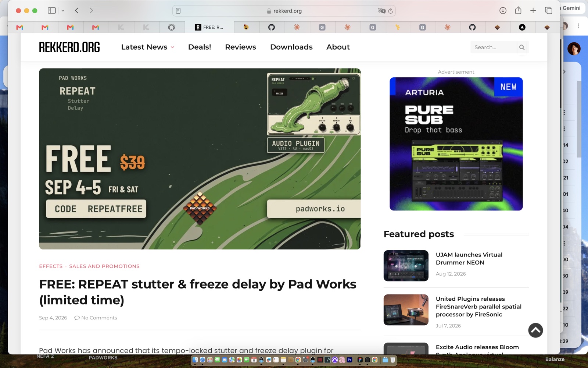Switch to the first GitHub tab
The height and width of the screenshot is (368, 588).
(272, 27)
